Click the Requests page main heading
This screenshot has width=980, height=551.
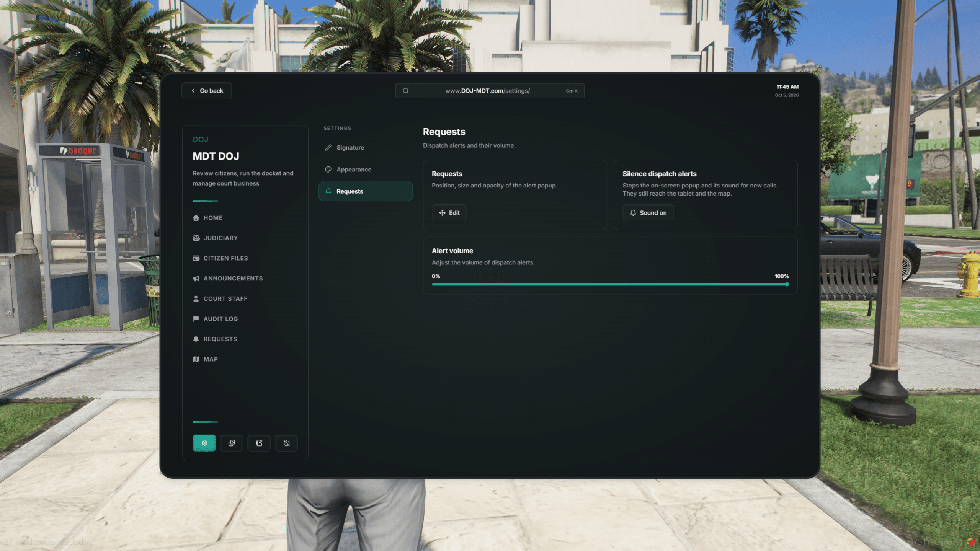click(x=444, y=132)
